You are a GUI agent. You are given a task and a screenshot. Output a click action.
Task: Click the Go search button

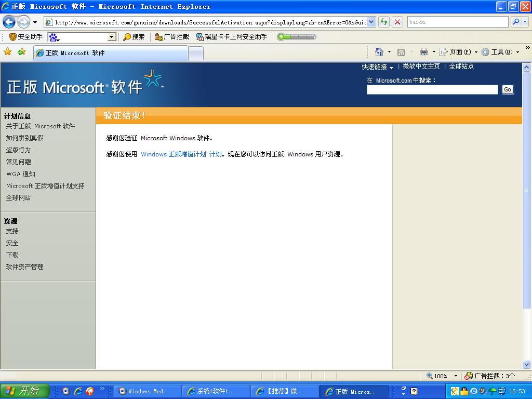[x=508, y=89]
